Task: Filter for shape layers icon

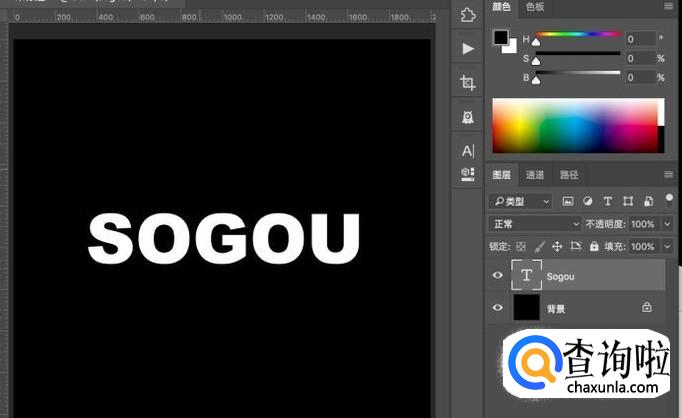Action: tap(628, 201)
